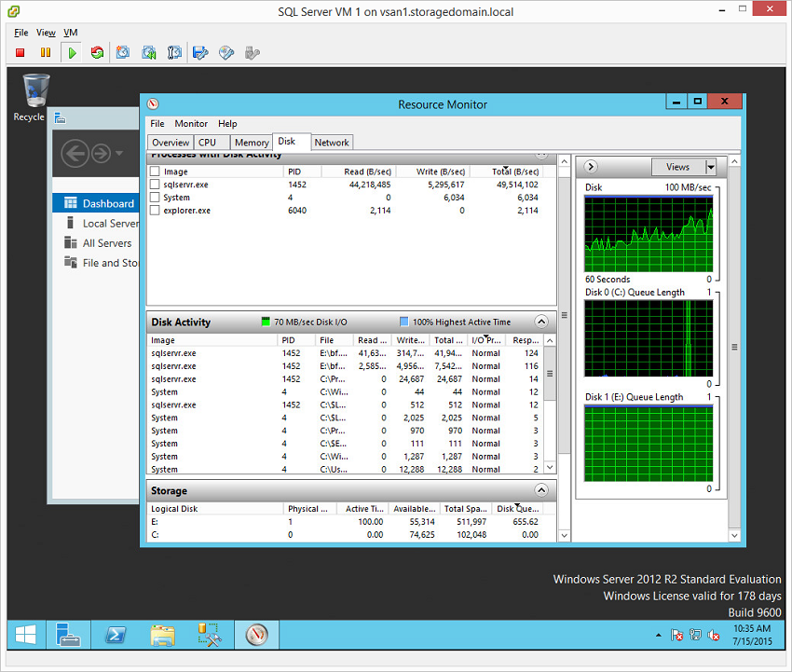This screenshot has height=672, width=792.
Task: Open Server Manager from the taskbar
Action: pyautogui.click(x=68, y=635)
